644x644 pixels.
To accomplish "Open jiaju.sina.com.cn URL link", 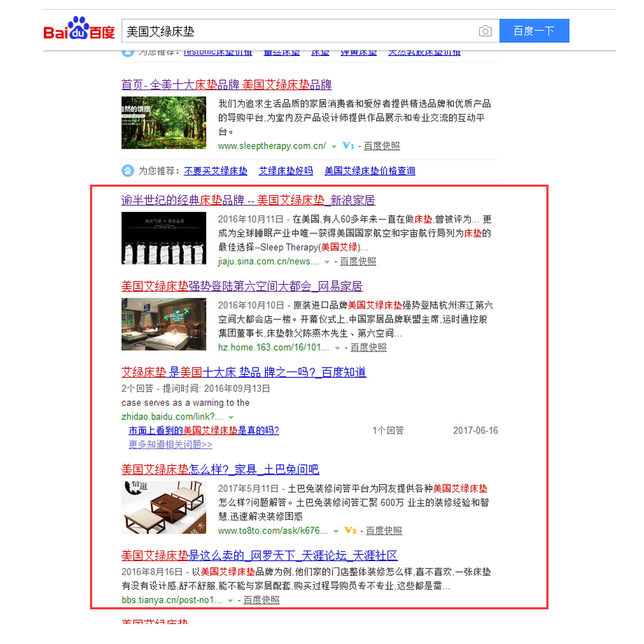I will coord(268,261).
